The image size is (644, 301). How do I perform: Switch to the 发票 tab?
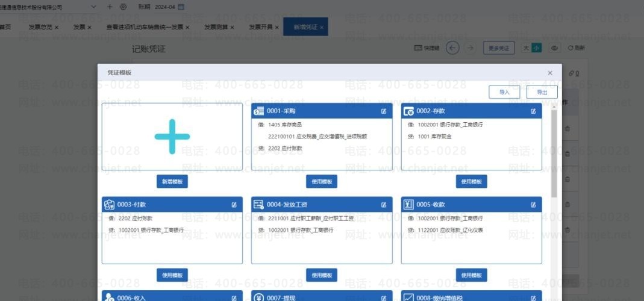click(x=79, y=26)
